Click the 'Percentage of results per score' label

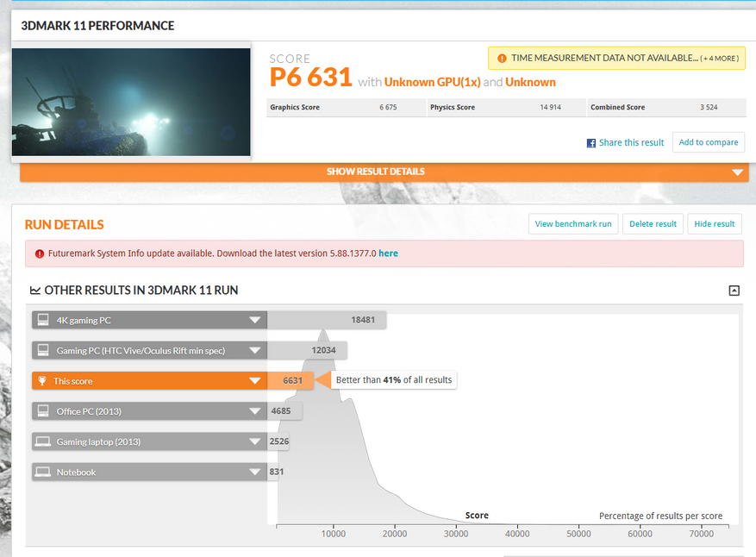pos(660,516)
